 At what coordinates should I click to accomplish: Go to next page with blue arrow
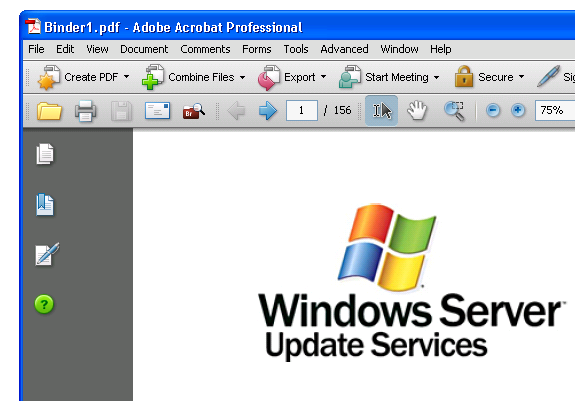click(268, 111)
